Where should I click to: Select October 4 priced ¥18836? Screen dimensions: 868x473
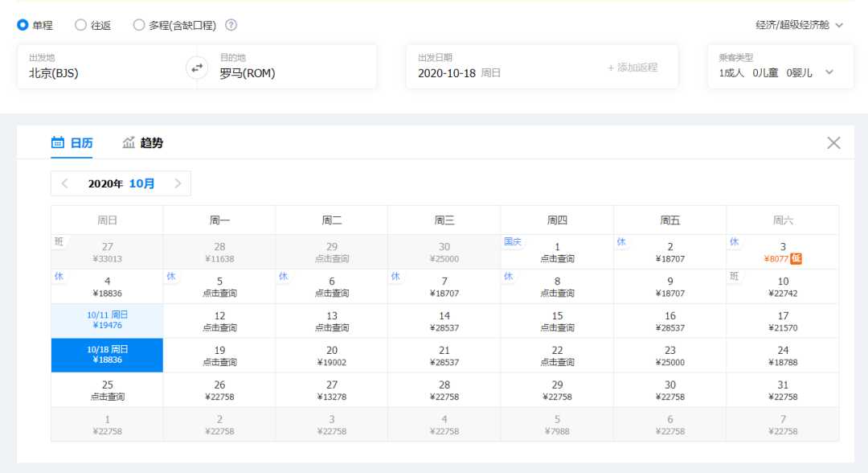(x=108, y=286)
